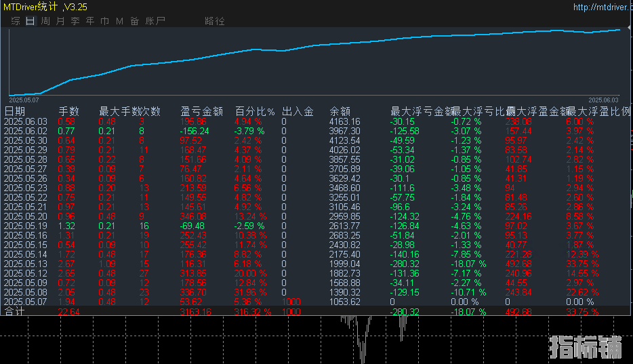The image size is (633, 364).
Task: Select the 2025.05.23 row date
Action: (x=26, y=188)
